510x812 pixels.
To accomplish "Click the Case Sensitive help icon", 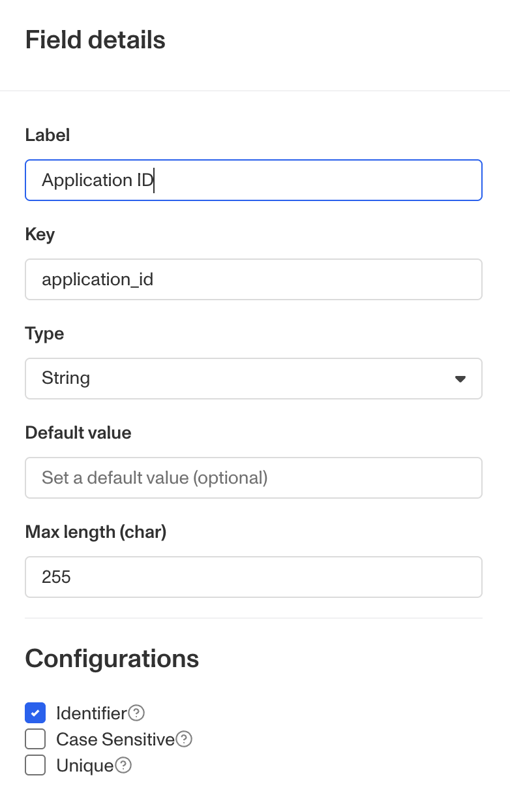I will pos(185,739).
